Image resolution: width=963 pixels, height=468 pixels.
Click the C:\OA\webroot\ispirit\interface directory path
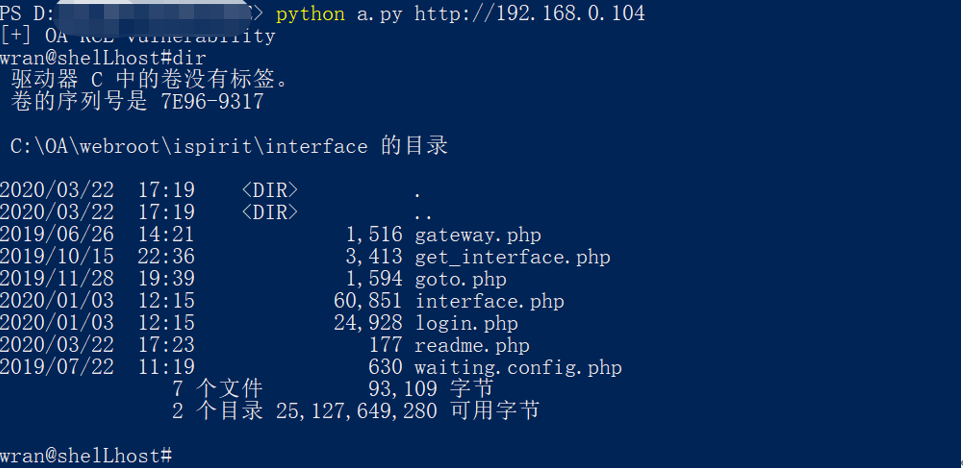point(189,146)
